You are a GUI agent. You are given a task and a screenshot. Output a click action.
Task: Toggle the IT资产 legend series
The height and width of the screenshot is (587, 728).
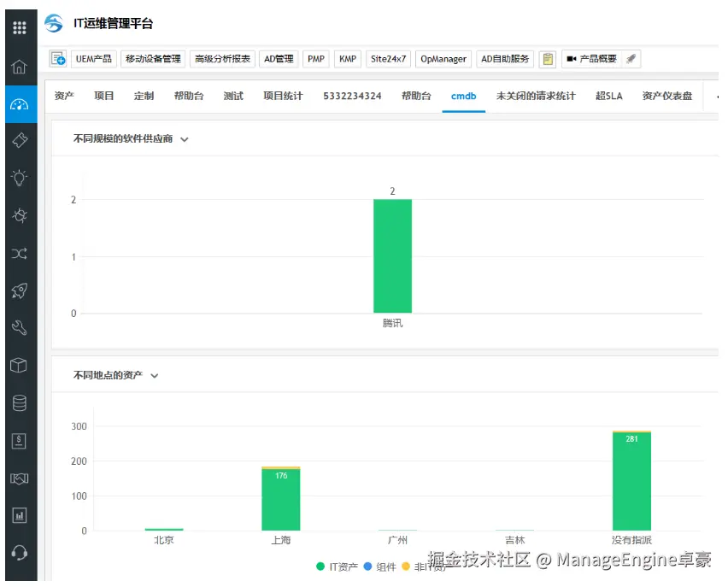click(337, 566)
